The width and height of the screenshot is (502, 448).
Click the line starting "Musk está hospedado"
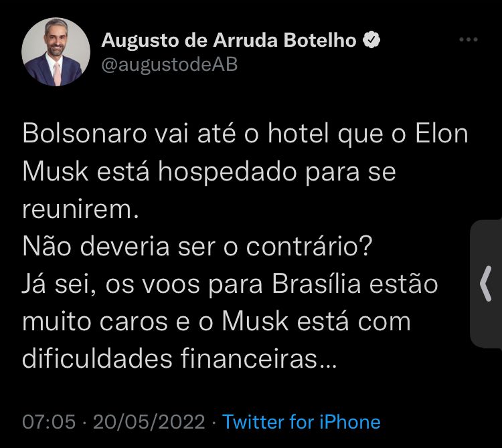pyautogui.click(x=209, y=172)
